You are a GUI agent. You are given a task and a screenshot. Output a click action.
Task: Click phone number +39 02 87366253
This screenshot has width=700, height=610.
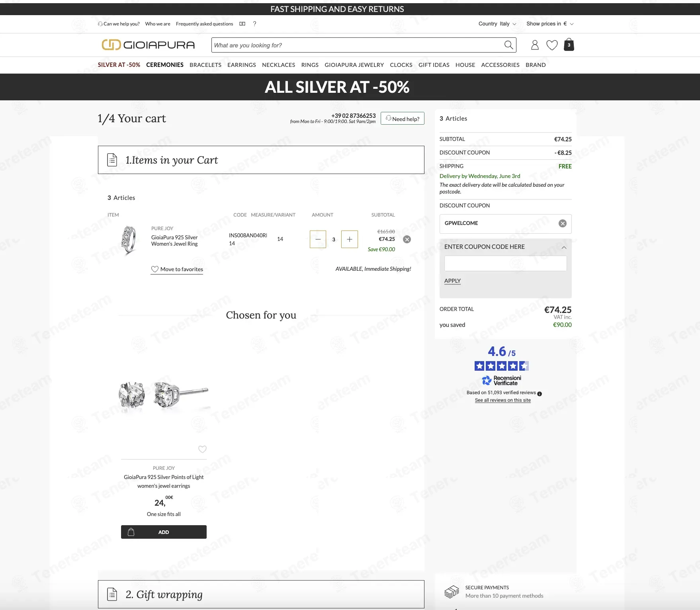pyautogui.click(x=354, y=115)
